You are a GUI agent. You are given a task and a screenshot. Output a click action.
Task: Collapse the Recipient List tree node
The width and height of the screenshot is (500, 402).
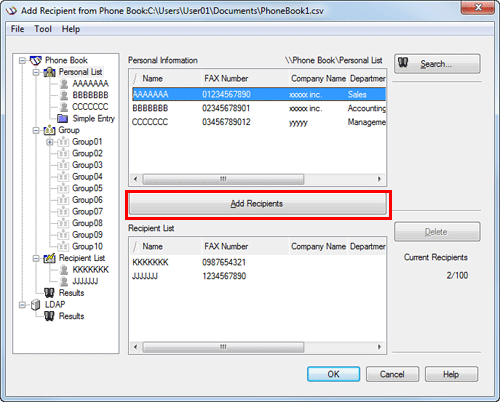pos(36,258)
